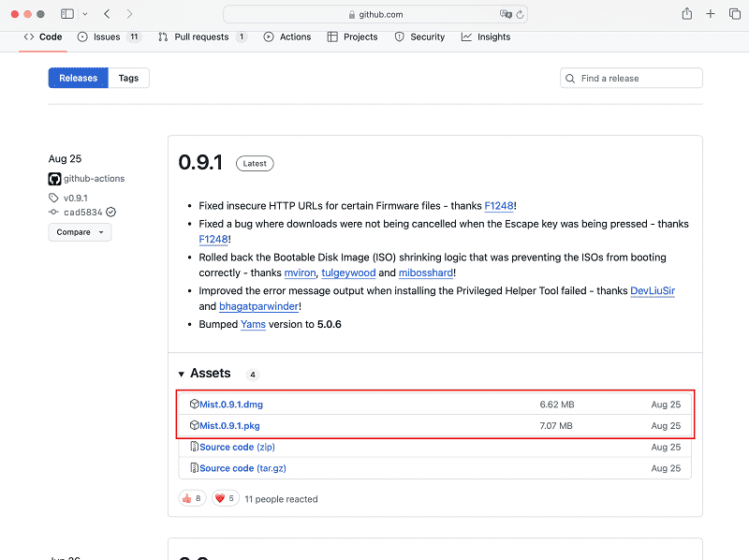
Task: Download Source code (tar.gz)
Action: coord(242,468)
